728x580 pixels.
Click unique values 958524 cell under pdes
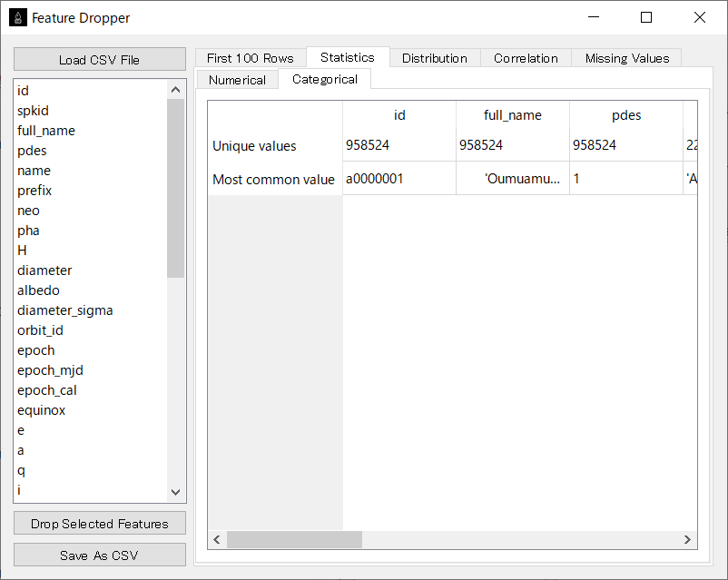tap(625, 145)
